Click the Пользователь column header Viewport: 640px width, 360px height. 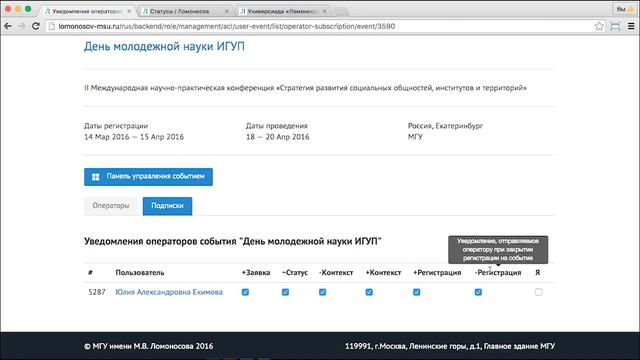(140, 273)
